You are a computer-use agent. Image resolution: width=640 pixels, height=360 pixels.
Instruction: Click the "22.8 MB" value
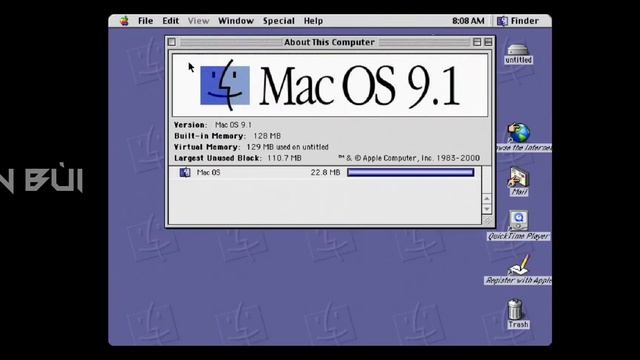pos(325,173)
